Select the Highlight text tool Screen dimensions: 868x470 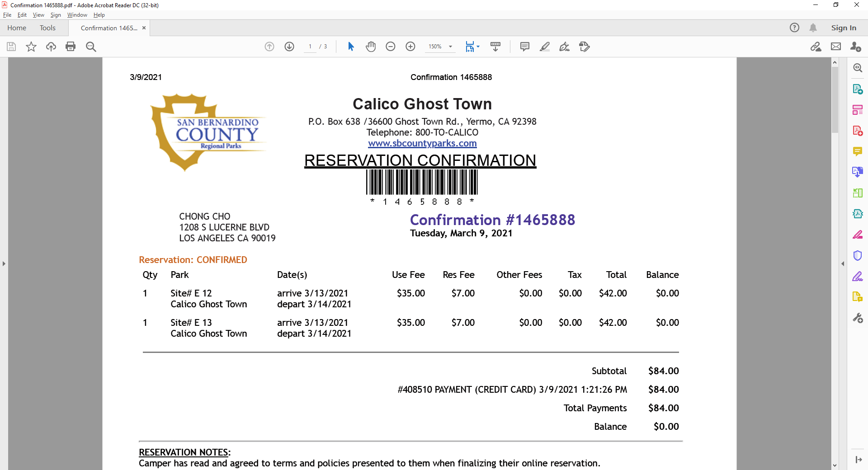click(x=545, y=47)
